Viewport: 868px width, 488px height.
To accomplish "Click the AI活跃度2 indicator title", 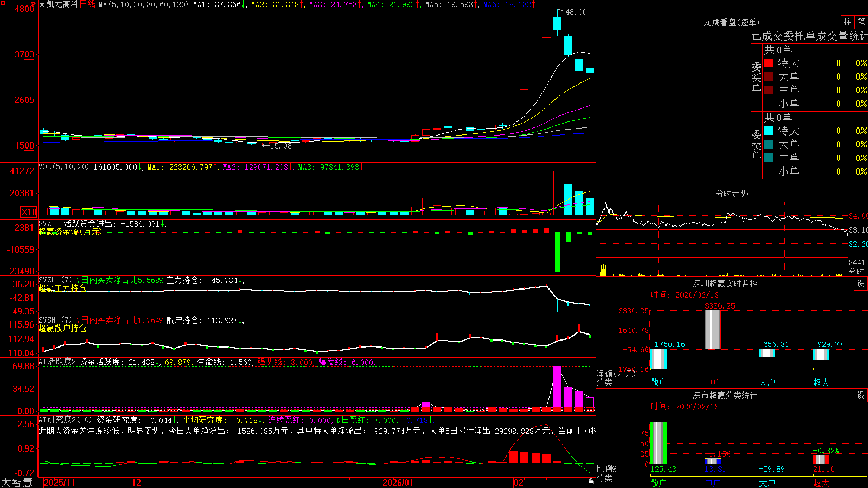I will 58,362.
